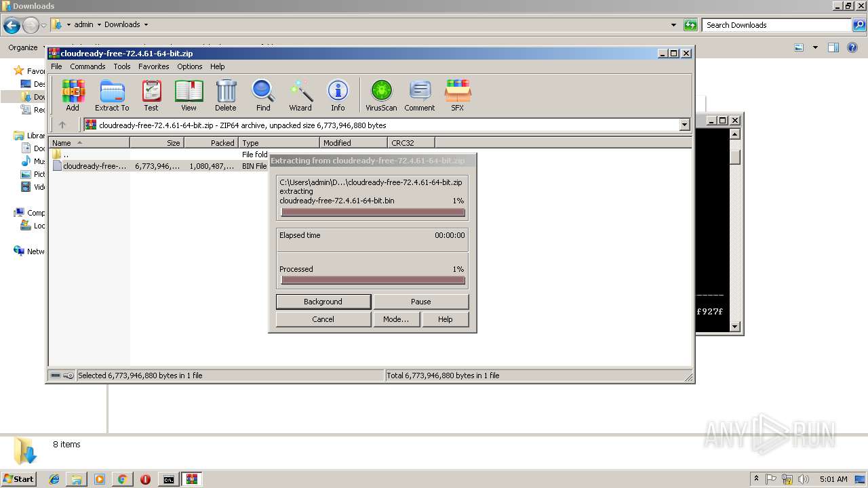Click the Explorer search magnifier icon
The width and height of the screenshot is (868, 488).
coord(859,25)
